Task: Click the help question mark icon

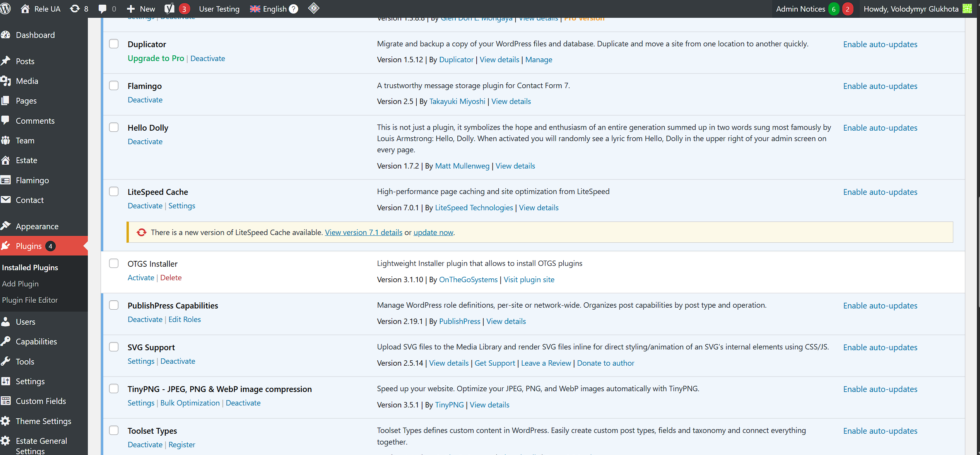Action: (294, 9)
